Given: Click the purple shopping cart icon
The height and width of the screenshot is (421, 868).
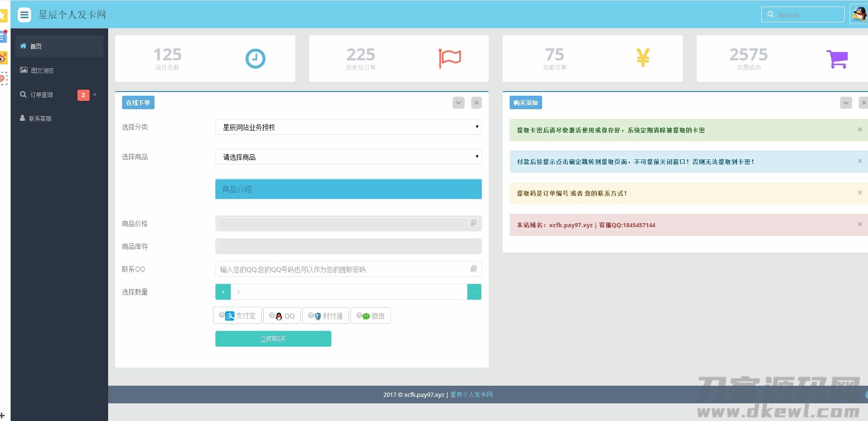Looking at the screenshot, I should (x=837, y=59).
